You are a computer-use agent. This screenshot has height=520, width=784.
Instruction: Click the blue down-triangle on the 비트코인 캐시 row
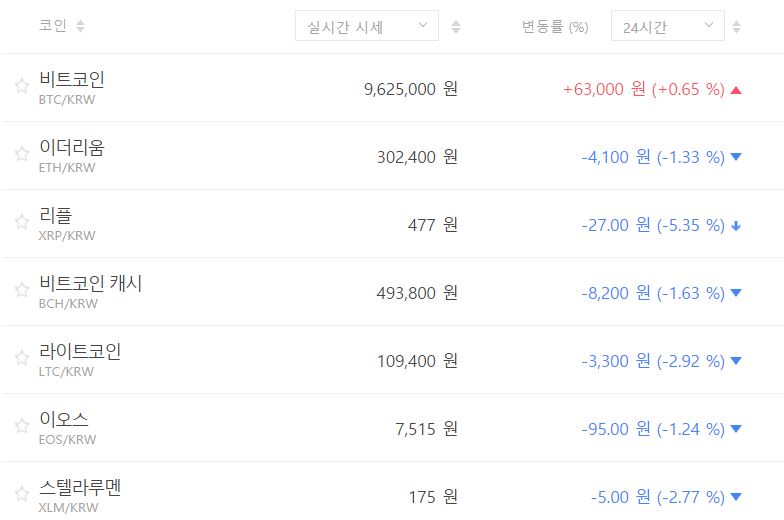pos(736,293)
